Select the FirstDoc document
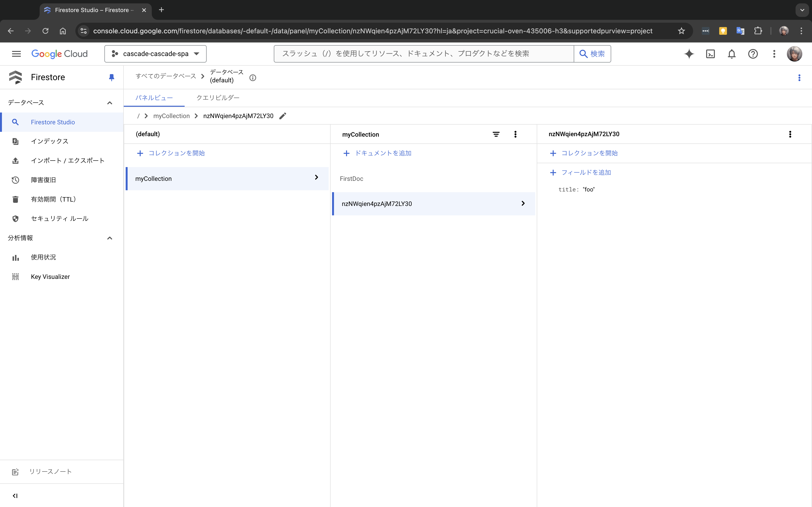This screenshot has height=507, width=812. pyautogui.click(x=352, y=179)
